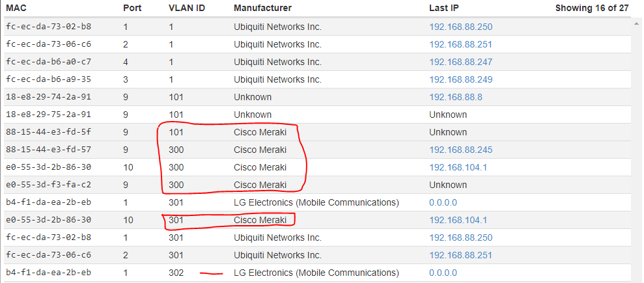The height and width of the screenshot is (283, 644).
Task: Click the 'Showing 16 of 27' counter
Action: click(592, 8)
